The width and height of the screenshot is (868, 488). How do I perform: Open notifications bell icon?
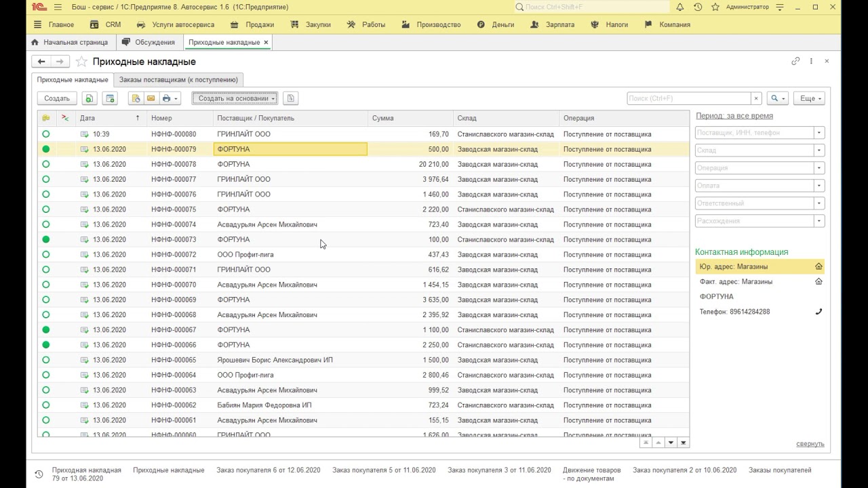pos(680,7)
